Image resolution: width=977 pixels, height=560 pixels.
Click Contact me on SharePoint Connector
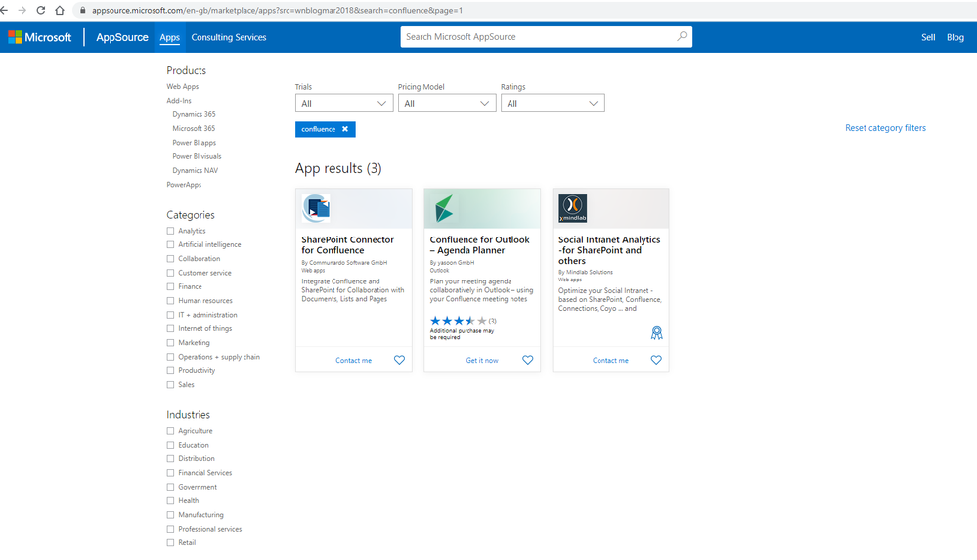[x=353, y=360]
